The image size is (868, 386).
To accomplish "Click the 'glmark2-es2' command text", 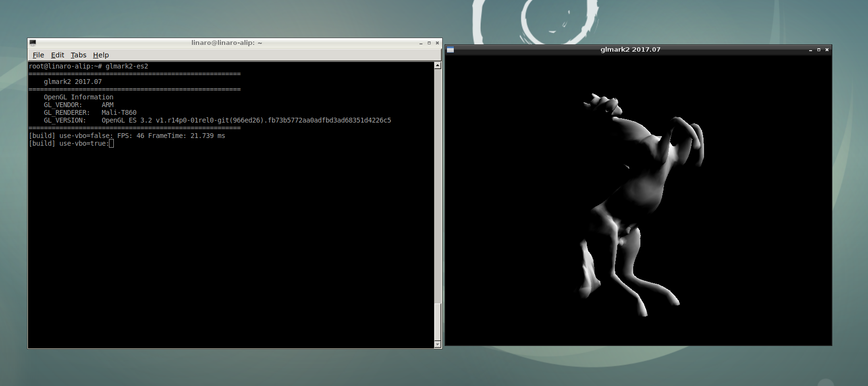I will (127, 66).
